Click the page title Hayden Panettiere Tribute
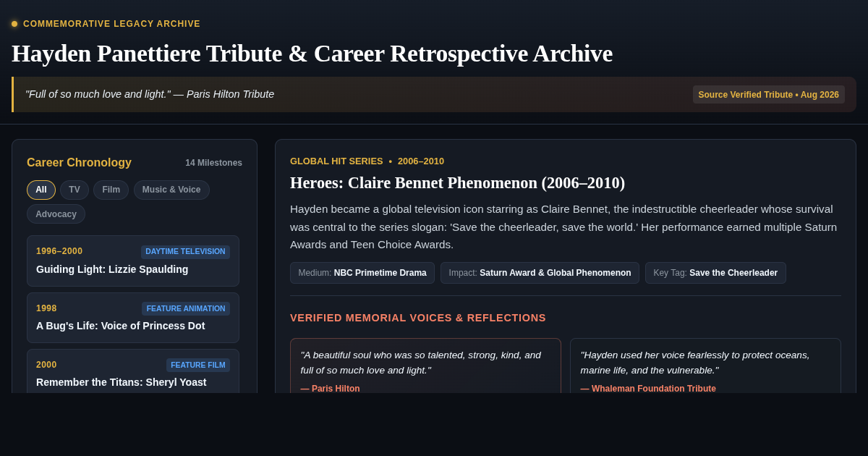The height and width of the screenshot is (456, 868). click(312, 54)
